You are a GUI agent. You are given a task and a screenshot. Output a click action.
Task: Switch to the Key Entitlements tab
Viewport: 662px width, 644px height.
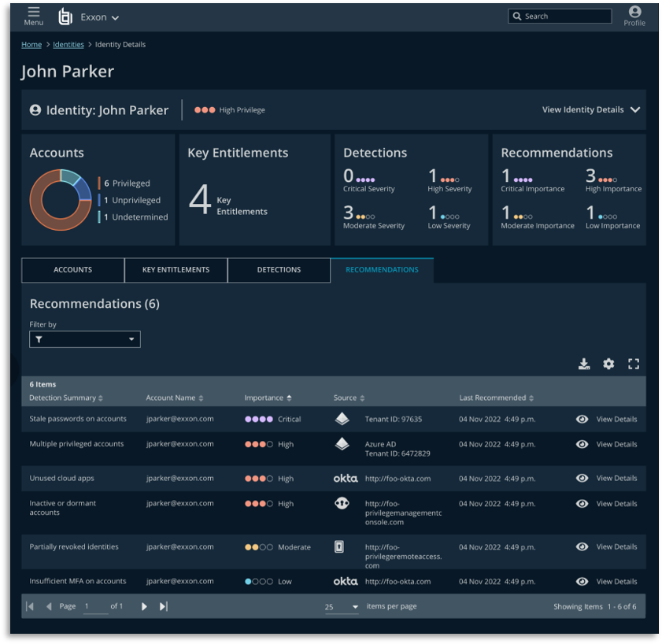pyautogui.click(x=176, y=270)
